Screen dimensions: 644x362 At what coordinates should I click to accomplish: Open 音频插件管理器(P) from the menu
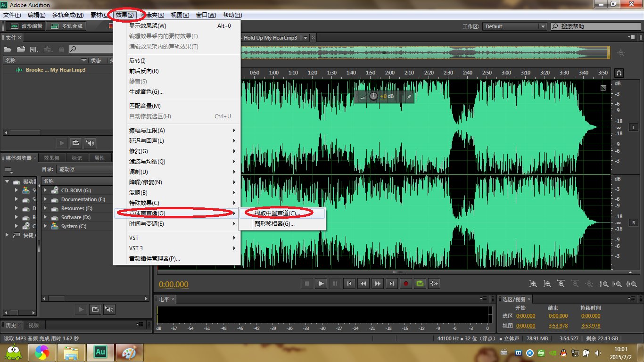(x=155, y=259)
